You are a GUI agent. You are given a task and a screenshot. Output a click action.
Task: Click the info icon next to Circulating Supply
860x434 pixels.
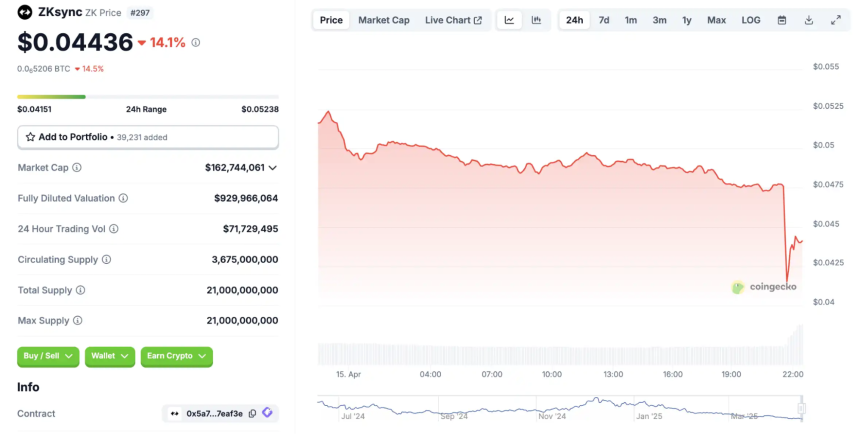[106, 260]
